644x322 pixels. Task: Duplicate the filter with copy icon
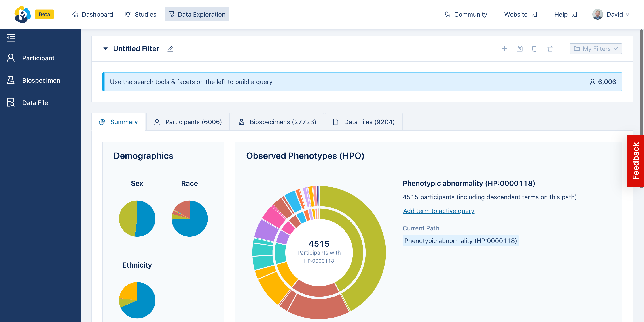(x=535, y=49)
